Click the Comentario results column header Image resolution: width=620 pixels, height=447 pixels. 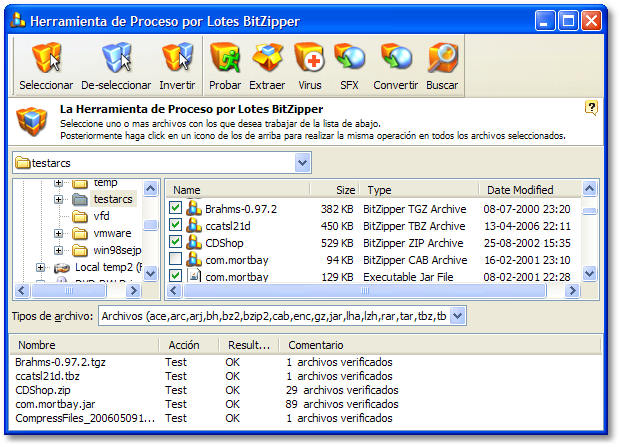pos(440,345)
